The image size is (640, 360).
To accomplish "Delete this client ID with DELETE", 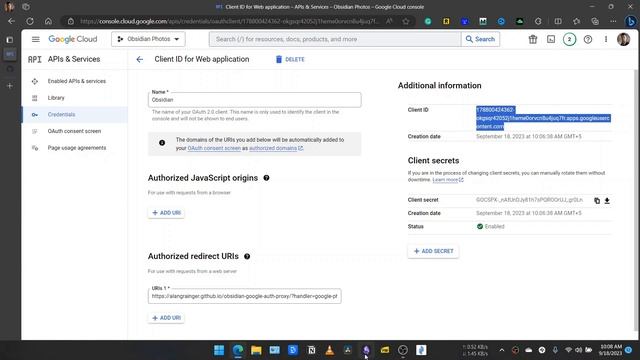I will coord(290,60).
